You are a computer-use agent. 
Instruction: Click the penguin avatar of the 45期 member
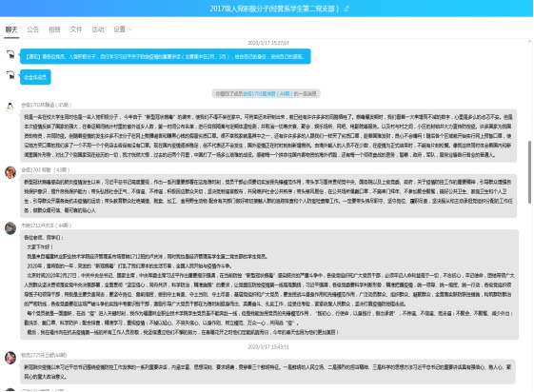click(x=10, y=108)
